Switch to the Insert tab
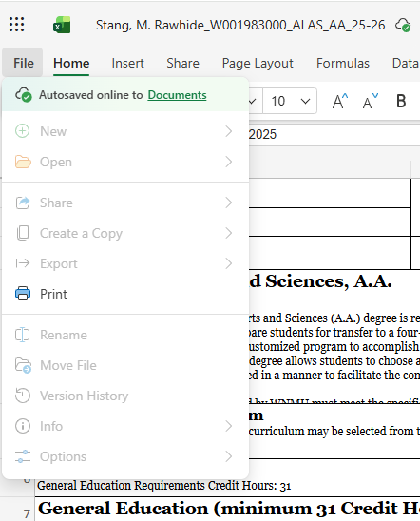Screen dimensions: 420x521 coord(128,63)
